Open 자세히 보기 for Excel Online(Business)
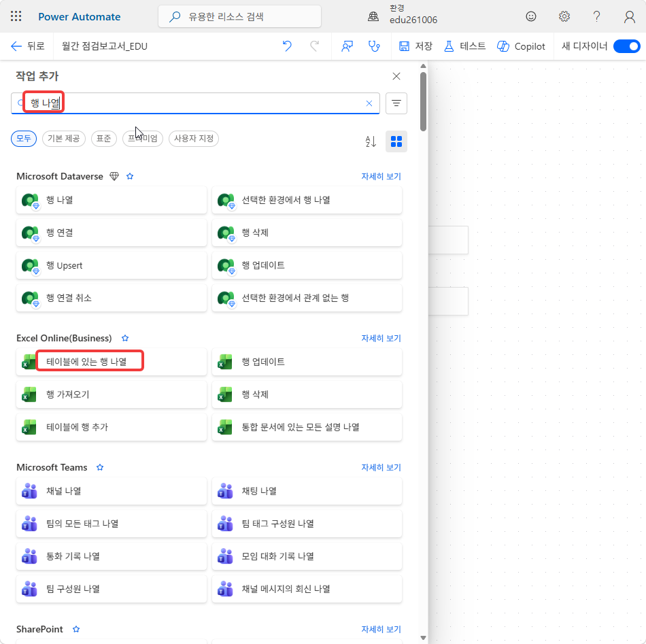This screenshot has width=646, height=644. coord(381,338)
